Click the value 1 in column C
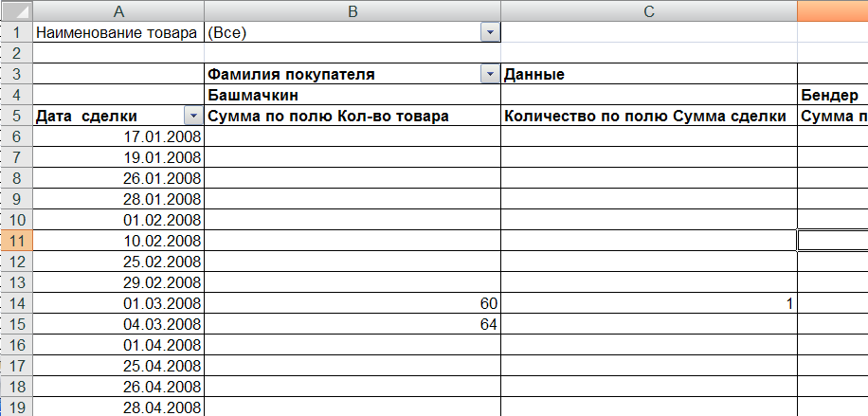 649,303
